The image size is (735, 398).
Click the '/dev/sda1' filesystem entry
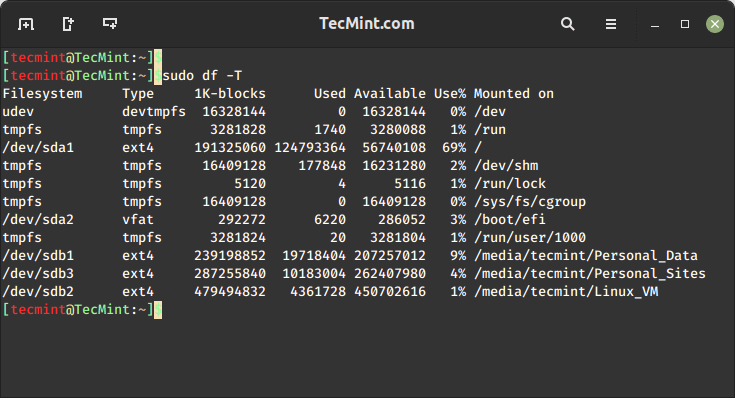click(38, 148)
